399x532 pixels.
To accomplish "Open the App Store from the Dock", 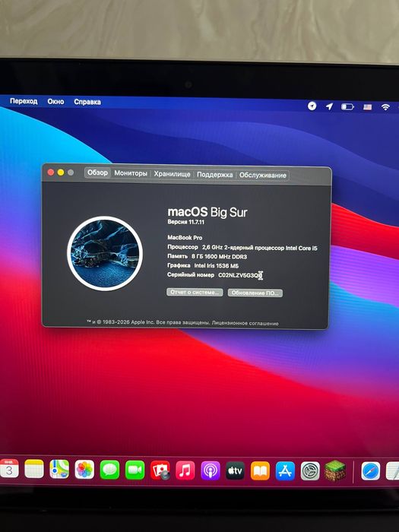I will (x=285, y=471).
